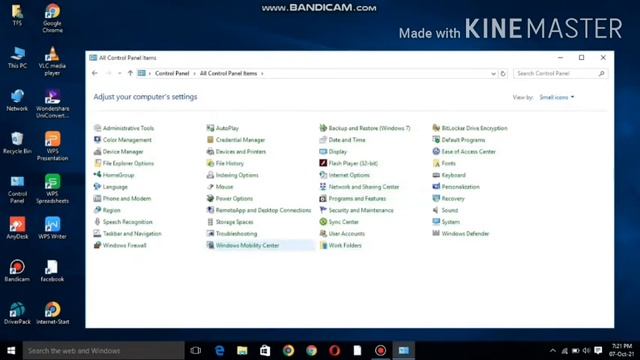Open Network and Sharing Center link

tap(364, 187)
